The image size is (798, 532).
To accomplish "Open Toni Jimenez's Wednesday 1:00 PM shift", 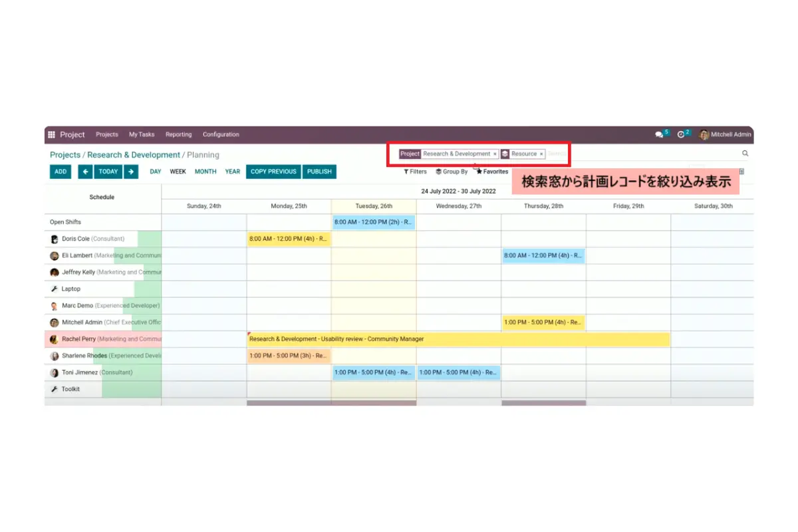I will pyautogui.click(x=459, y=372).
